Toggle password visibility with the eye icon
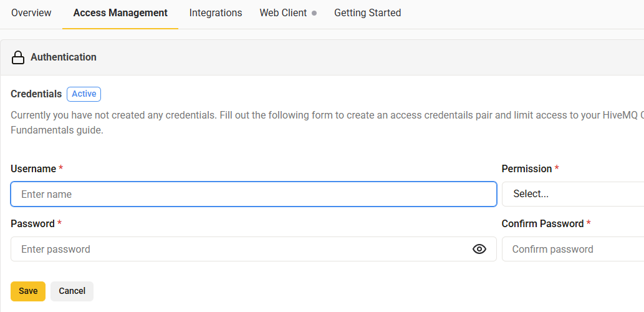Viewport: 644px width, 312px height. point(479,249)
